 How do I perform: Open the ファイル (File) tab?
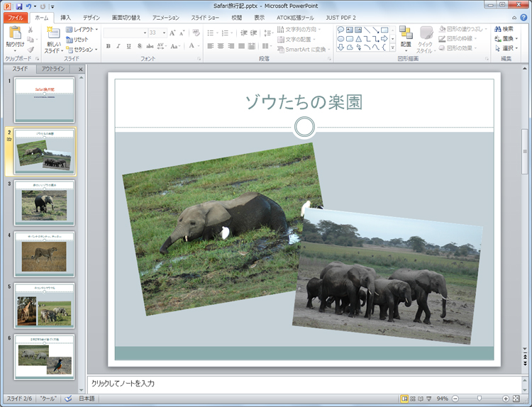(x=16, y=18)
